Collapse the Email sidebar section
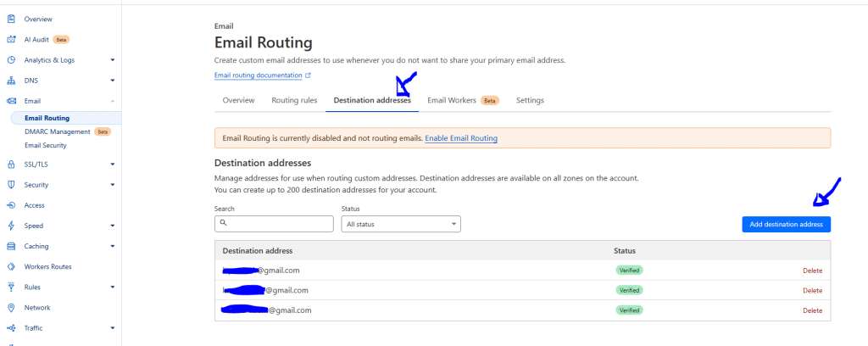This screenshot has height=346, width=868. pos(112,101)
